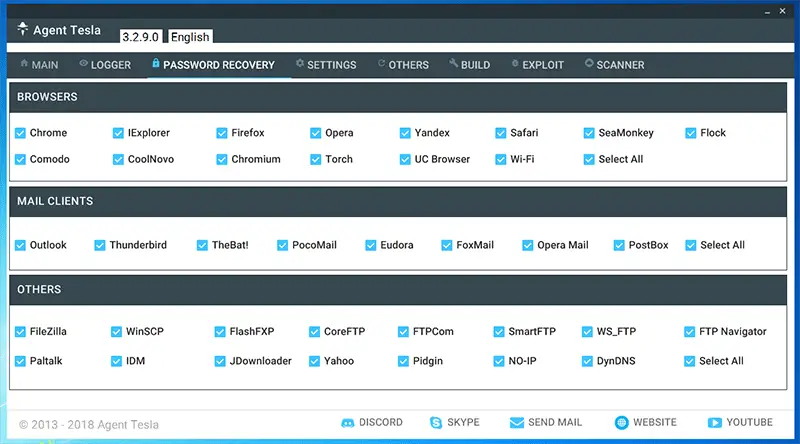Uncheck the JDownloader checkbox
Screen dimensions: 800x444
click(x=219, y=361)
